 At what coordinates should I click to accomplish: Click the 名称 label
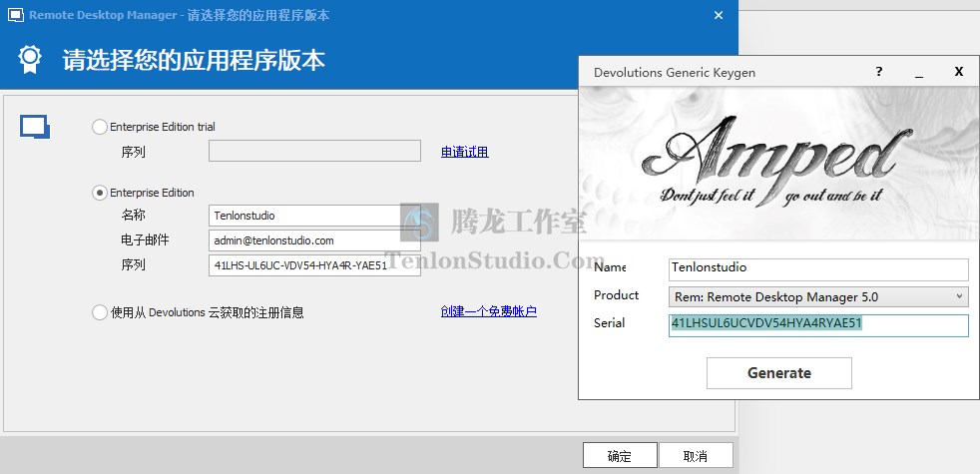[x=133, y=216]
